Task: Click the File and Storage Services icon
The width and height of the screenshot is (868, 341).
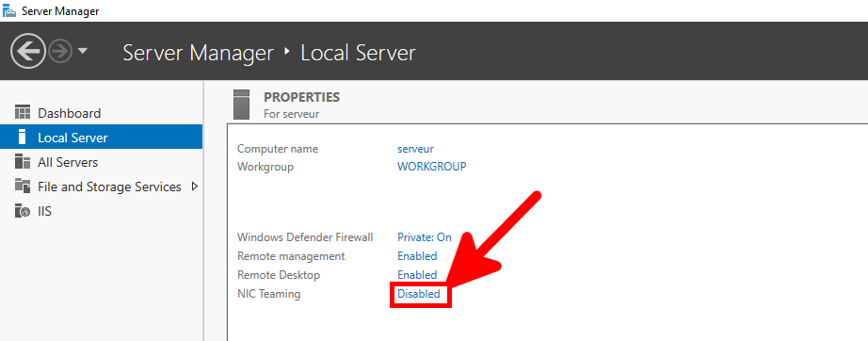Action: point(23,187)
